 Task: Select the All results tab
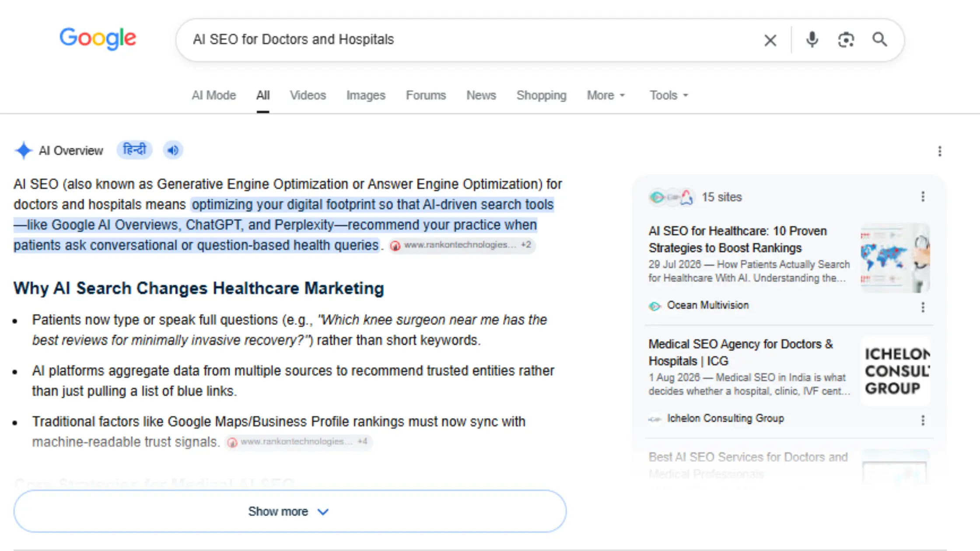pos(263,95)
